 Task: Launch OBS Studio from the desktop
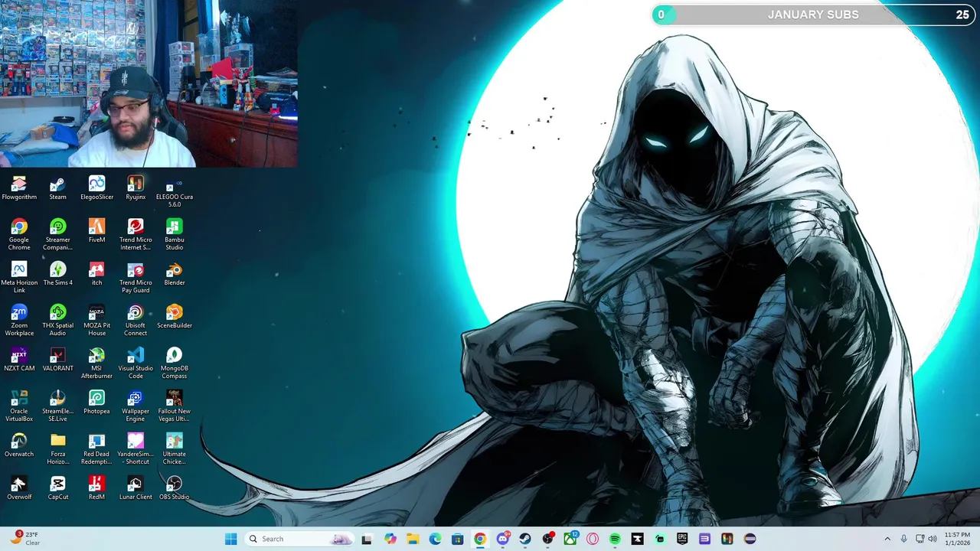coord(175,488)
